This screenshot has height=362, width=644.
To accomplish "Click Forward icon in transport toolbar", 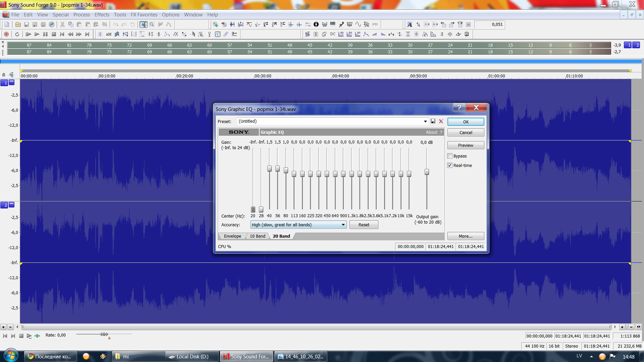I will coord(79,34).
